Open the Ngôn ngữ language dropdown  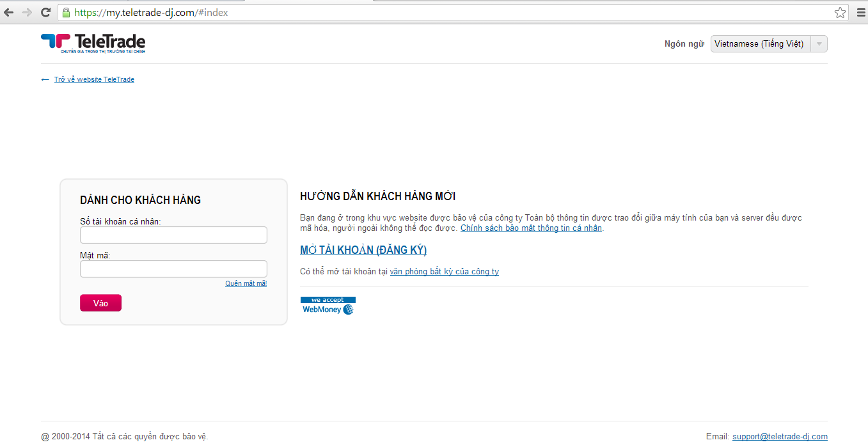(768, 43)
